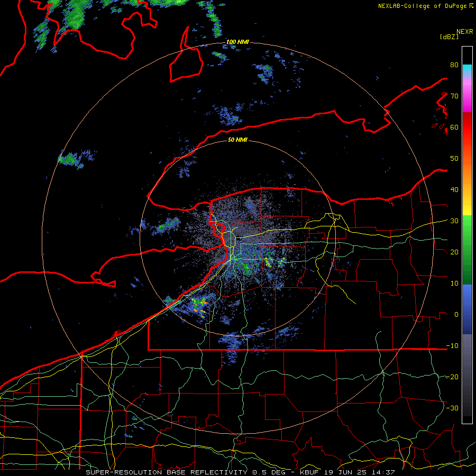476x476 pixels.
Task: Click the -10 value on the dBZ scale
Action: pos(452,346)
